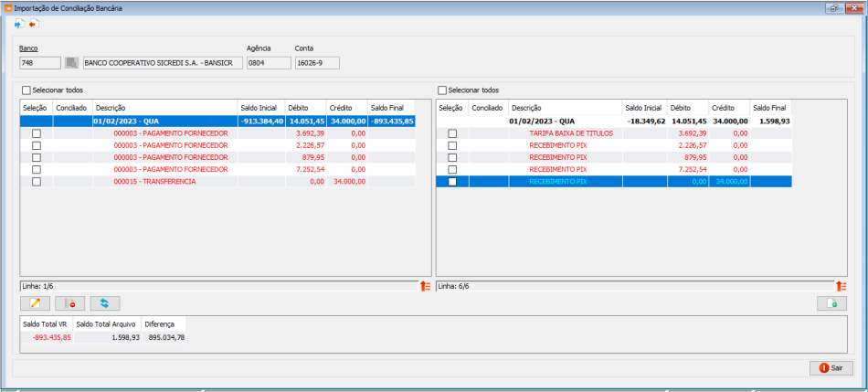The width and height of the screenshot is (868, 392).
Task: Click the 895.034,78 Diferença value
Action: 166,337
